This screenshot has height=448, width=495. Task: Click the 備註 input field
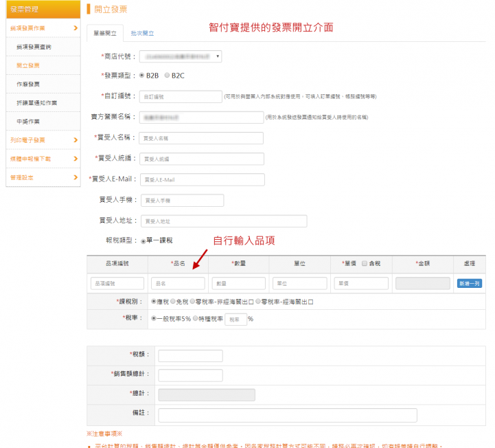[288, 415]
